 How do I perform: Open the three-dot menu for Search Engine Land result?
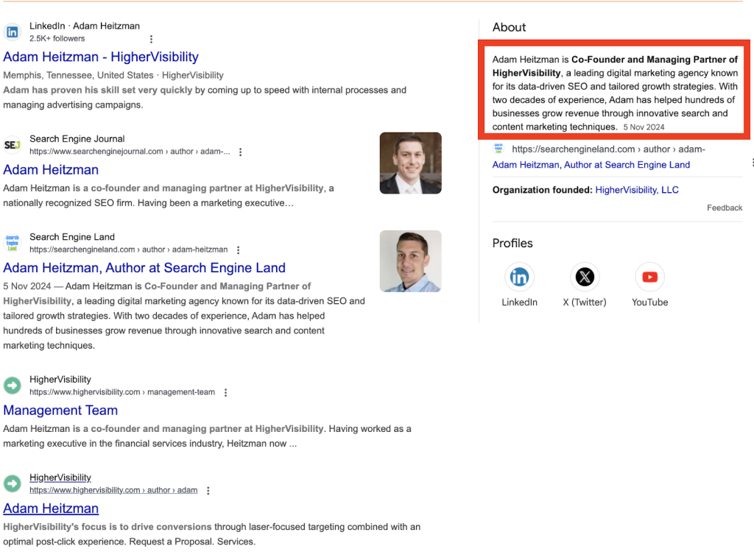pyautogui.click(x=238, y=250)
